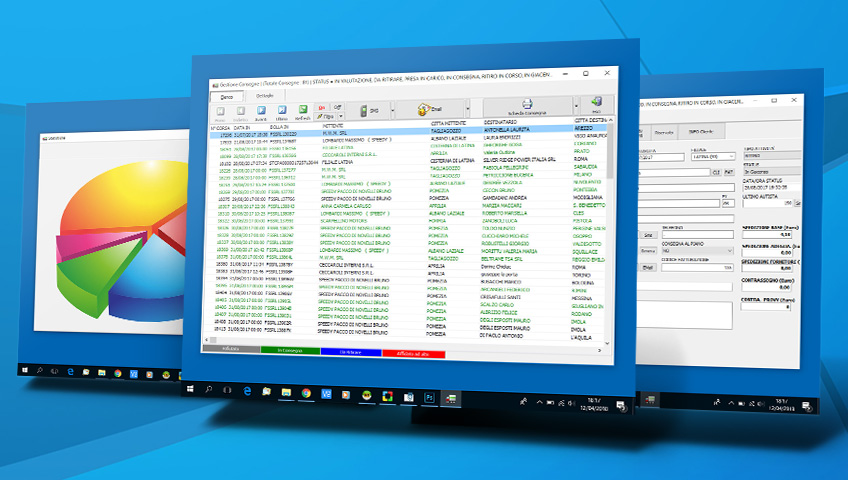848x480 pixels.
Task: Open the Email envelope button
Action: [431, 109]
